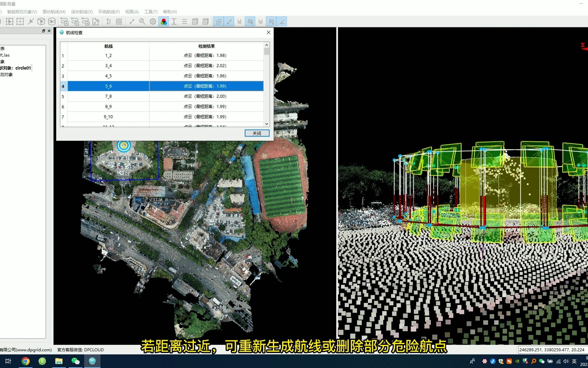Click the route-with-play toolbar icon

(x=85, y=21)
